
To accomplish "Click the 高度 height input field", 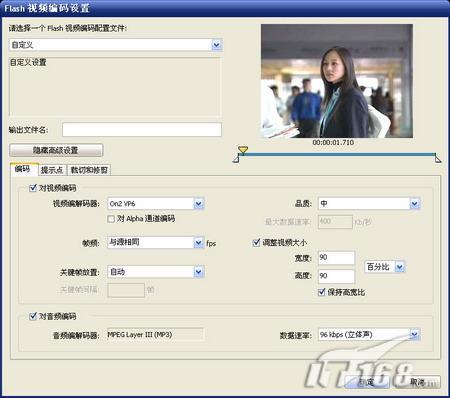I will [336, 276].
